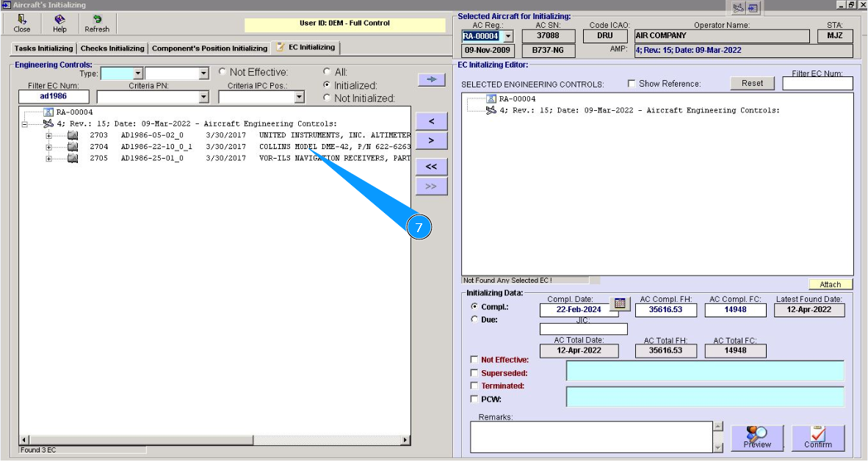Select the Not Initialized radio button
Image resolution: width=868 pixels, height=462 pixels.
click(x=328, y=98)
